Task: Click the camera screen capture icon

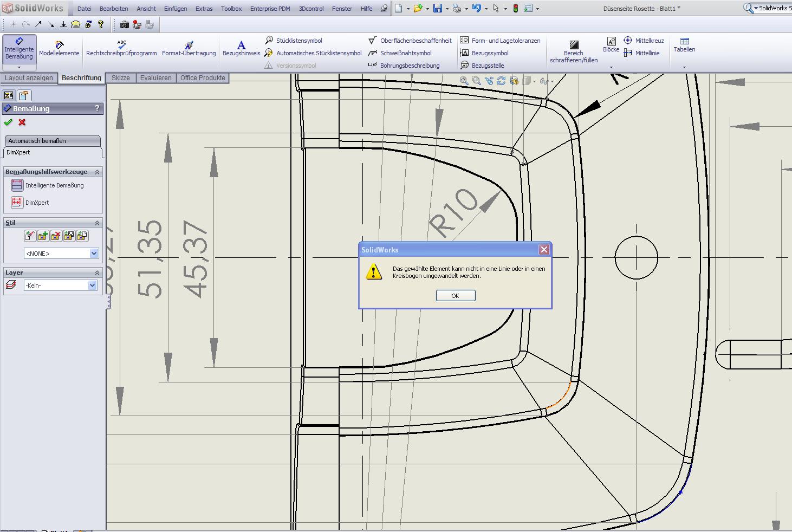Action: (125, 25)
